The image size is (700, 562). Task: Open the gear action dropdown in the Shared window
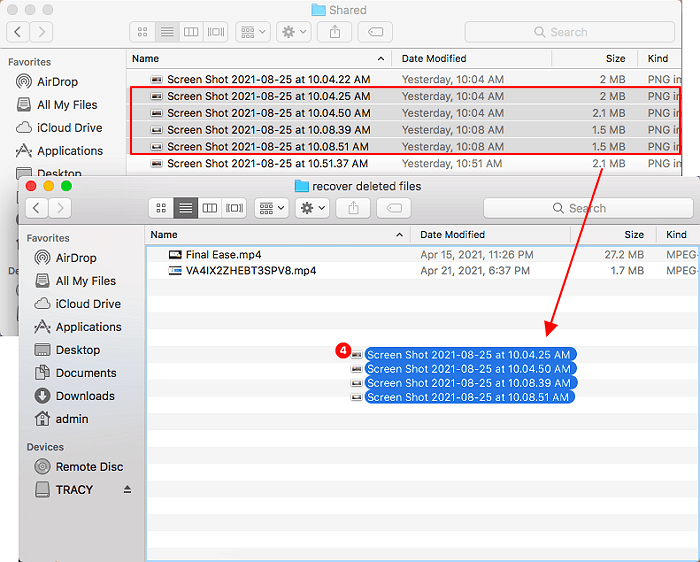point(295,32)
